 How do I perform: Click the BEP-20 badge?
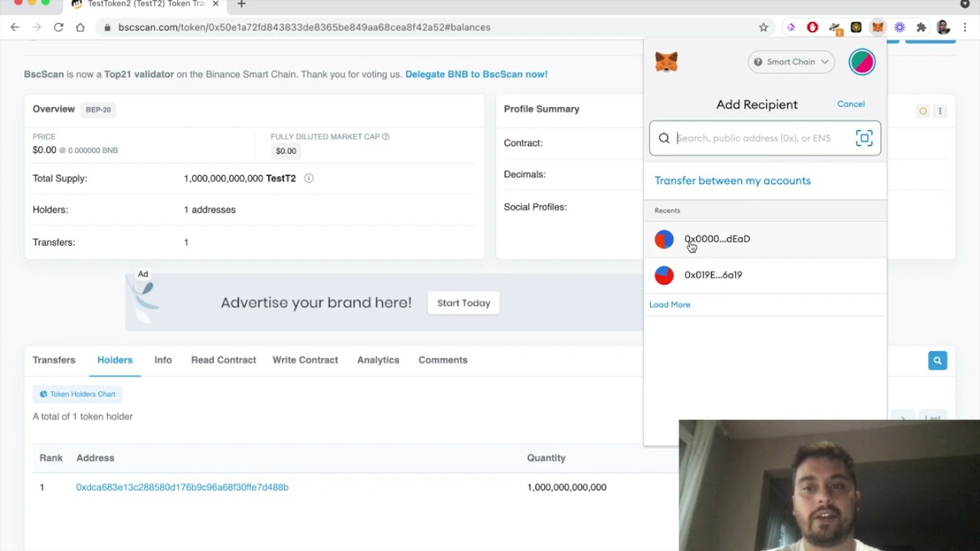[x=98, y=109]
